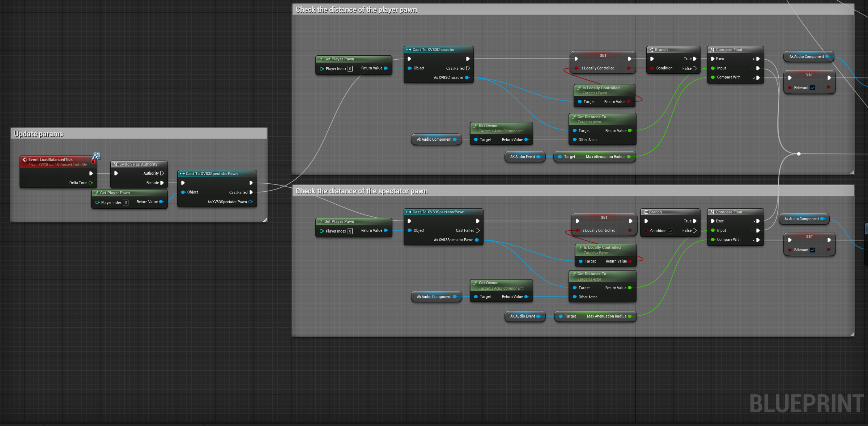
Task: Click the Compare Float macro icon in player pawn section
Action: coord(712,50)
